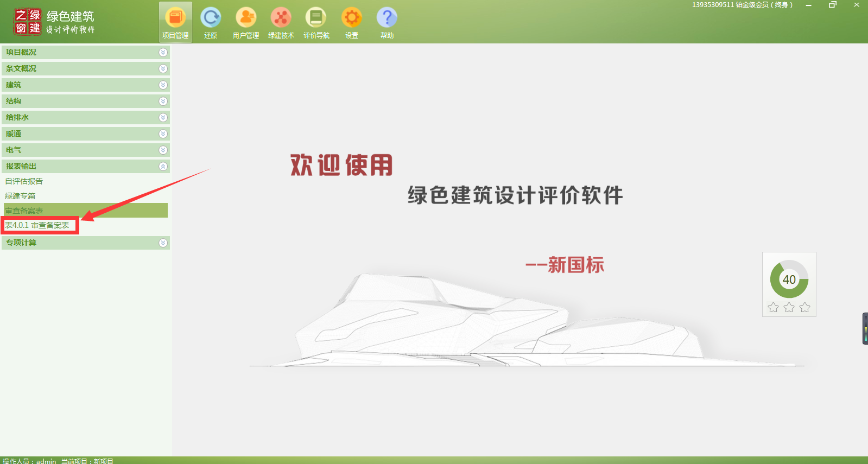This screenshot has height=464, width=868.
Task: Click the right edge panel handle
Action: pos(865,328)
